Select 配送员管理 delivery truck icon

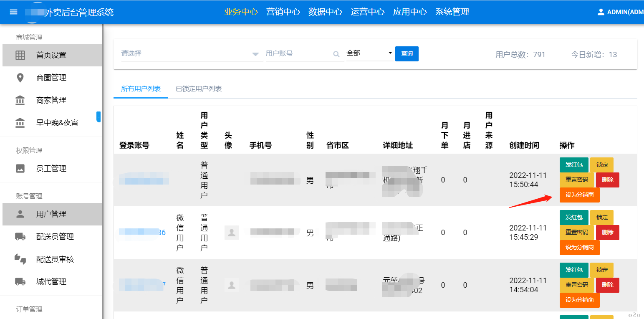20,236
